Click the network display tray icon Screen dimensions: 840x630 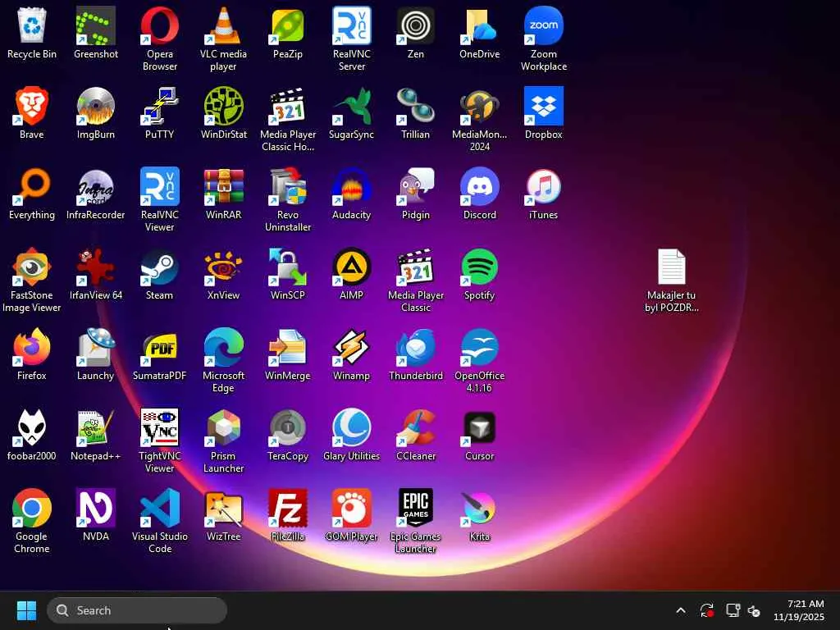(x=733, y=610)
